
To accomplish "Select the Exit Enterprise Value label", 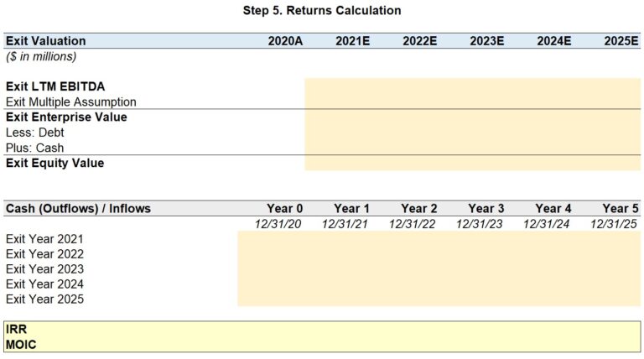I will (66, 117).
